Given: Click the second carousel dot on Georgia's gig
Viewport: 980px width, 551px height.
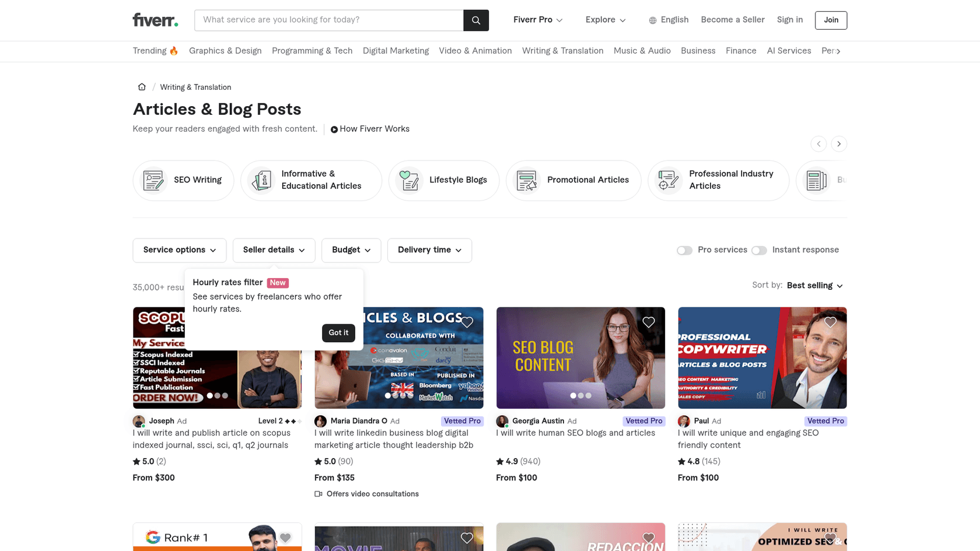Looking at the screenshot, I should coord(581,395).
